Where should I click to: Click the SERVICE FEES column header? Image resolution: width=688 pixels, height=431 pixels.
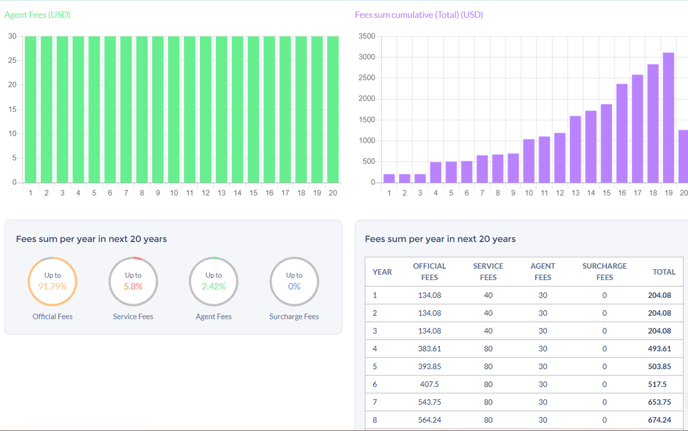click(x=488, y=271)
